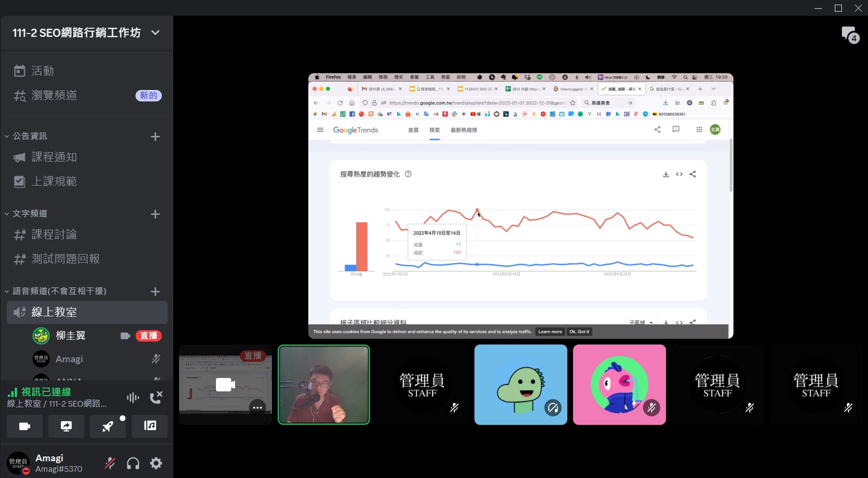Click the Firefox back arrow in stream

coord(316,103)
